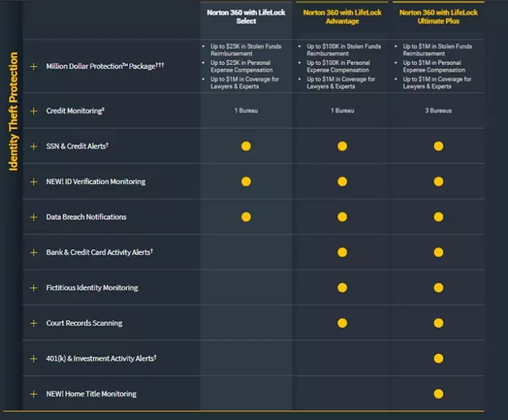The width and height of the screenshot is (508, 420).
Task: Click plus icon beside 401(k) & Investment Alerts
Action: pyautogui.click(x=33, y=358)
